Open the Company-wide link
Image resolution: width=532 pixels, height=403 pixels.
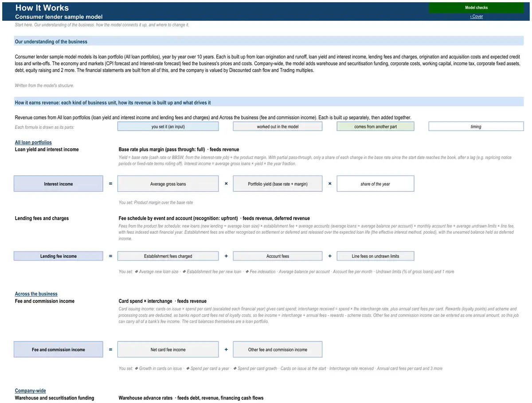[x=30, y=391]
